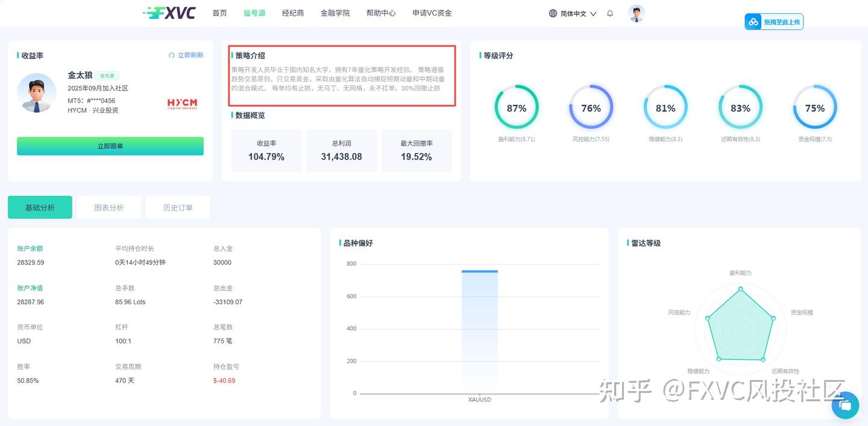Click the 85.96 Lots value

coord(130,302)
